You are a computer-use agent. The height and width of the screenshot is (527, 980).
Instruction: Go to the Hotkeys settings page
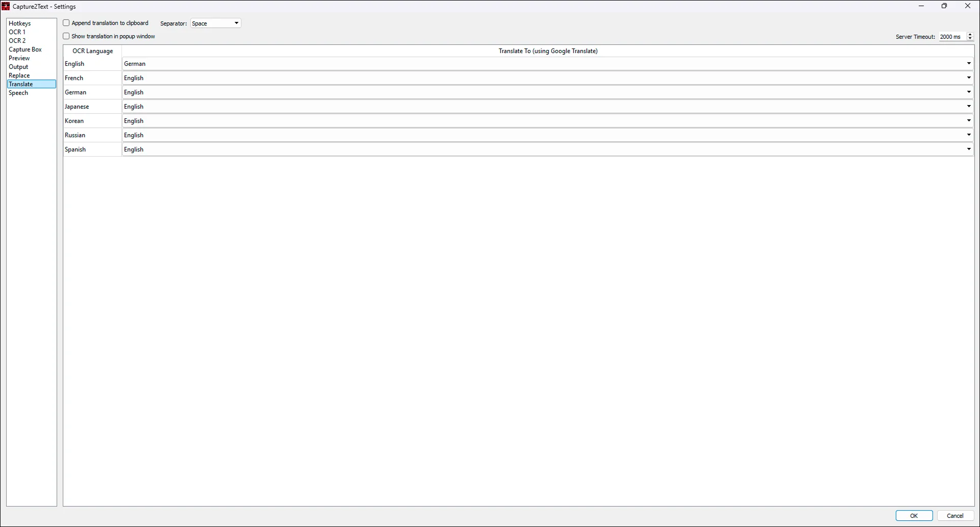[32, 23]
